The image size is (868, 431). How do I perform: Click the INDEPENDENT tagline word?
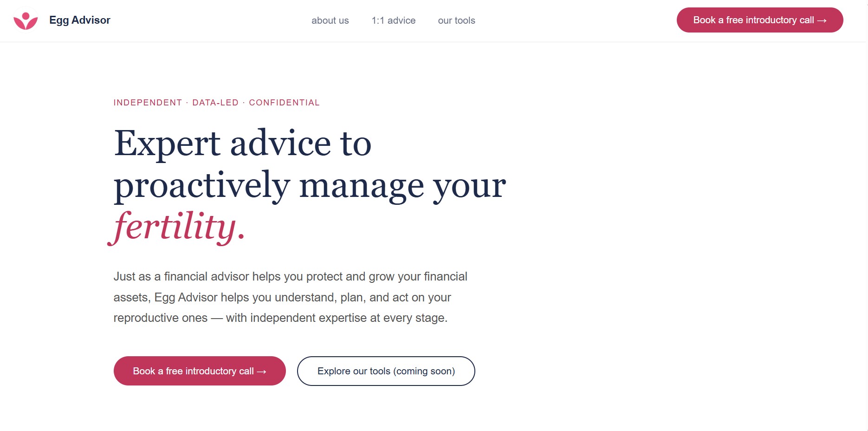(x=148, y=103)
